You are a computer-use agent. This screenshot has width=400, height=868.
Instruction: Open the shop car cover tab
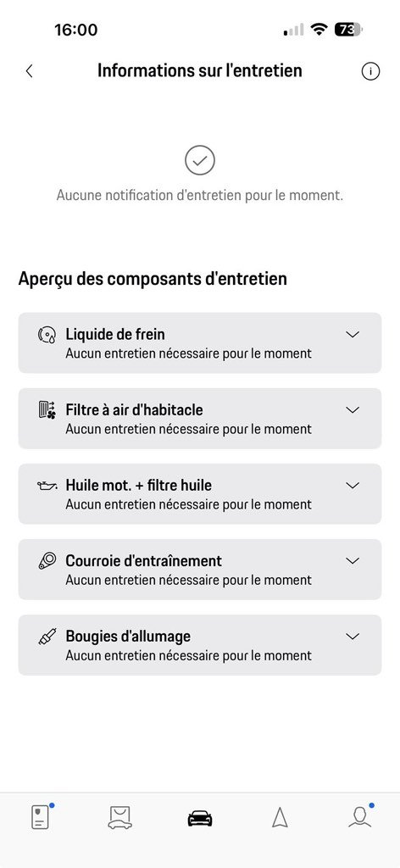120,818
